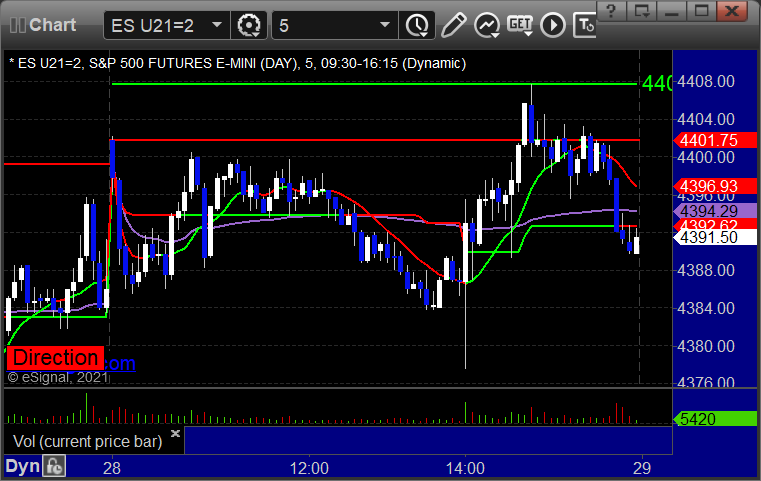Click the purple 4394.29 price marker

click(715, 211)
